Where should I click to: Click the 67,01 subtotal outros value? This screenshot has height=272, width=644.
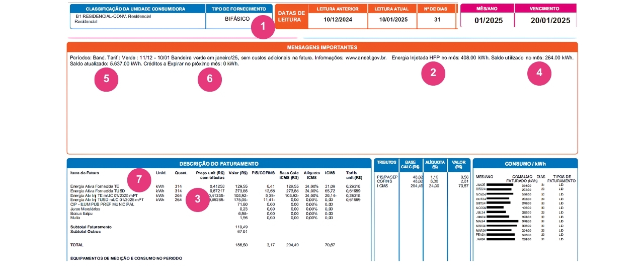tap(243, 231)
